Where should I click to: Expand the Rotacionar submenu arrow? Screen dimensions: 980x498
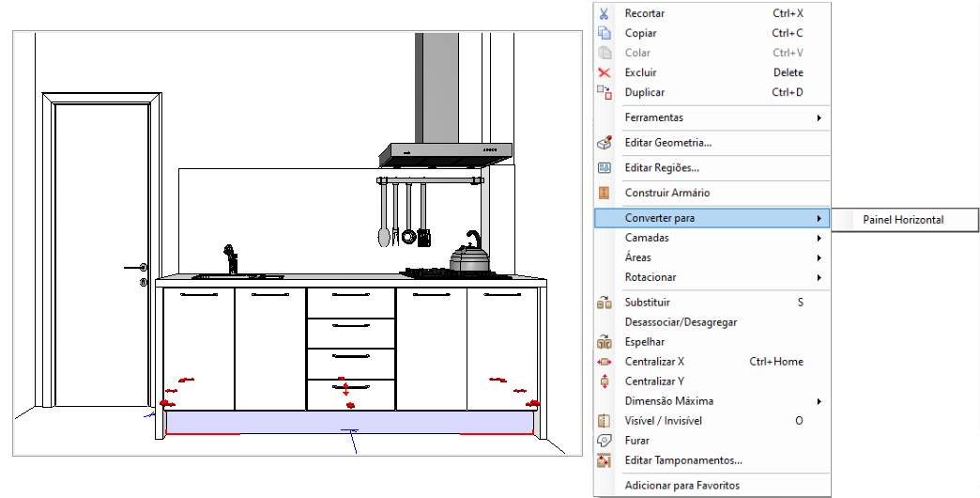(819, 278)
